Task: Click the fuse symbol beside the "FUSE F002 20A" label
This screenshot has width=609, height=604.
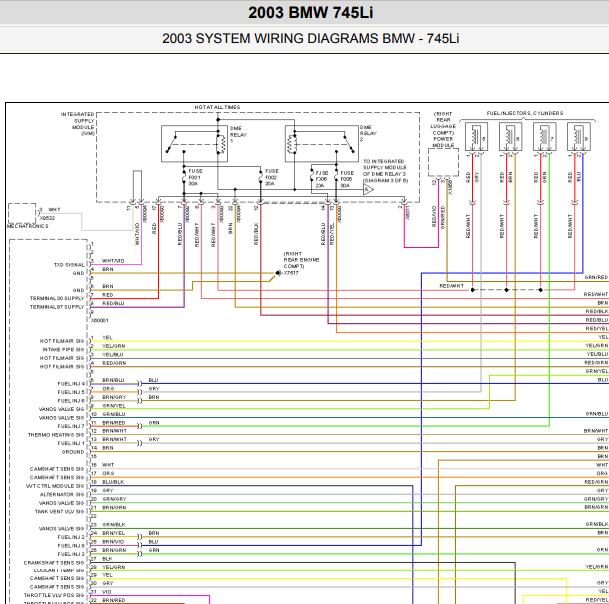Action: [x=261, y=177]
